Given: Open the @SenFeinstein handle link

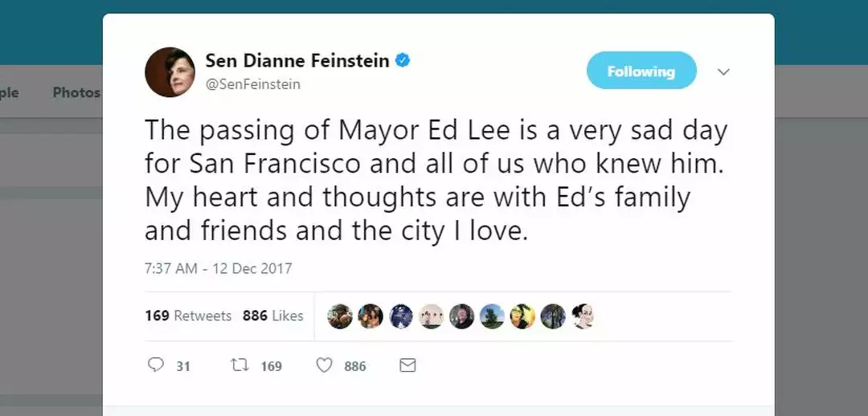Looking at the screenshot, I should click(x=252, y=84).
